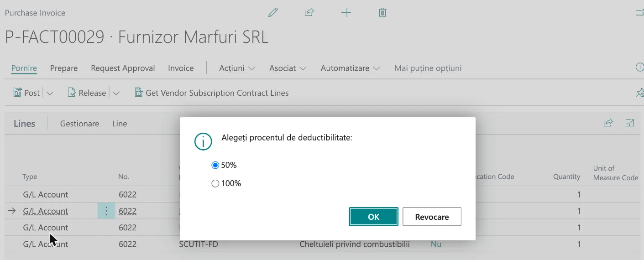Open the three-dot row menu
Screen dimensions: 644x260
tap(106, 211)
